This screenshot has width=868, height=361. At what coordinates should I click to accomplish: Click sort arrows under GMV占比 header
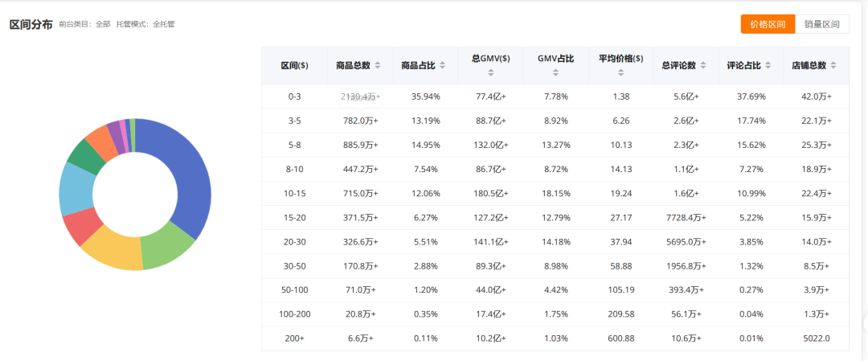click(555, 73)
